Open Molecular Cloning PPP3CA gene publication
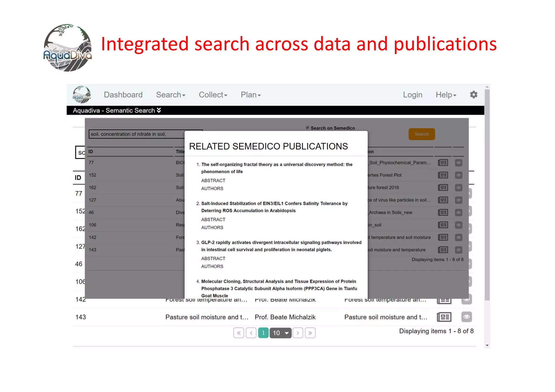Image resolution: width=555 pixels, height=392 pixels. [x=279, y=289]
